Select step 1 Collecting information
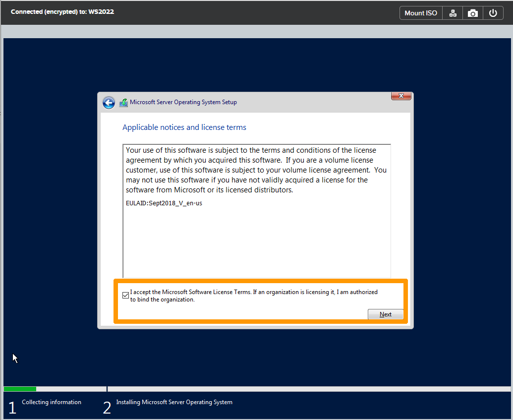 (52, 402)
